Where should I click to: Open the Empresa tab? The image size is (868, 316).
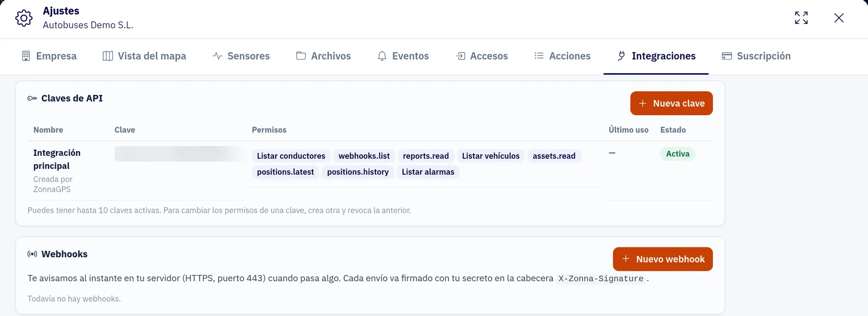[x=49, y=56]
